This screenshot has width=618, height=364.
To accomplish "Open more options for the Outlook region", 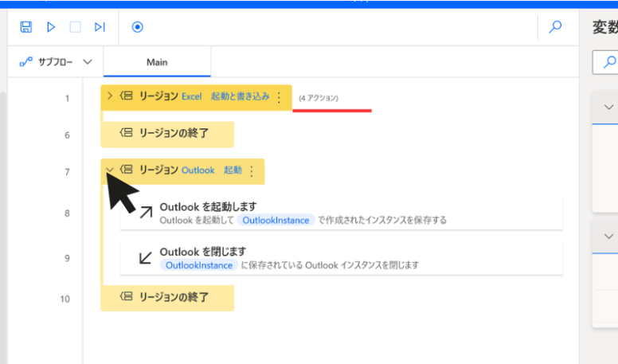I will [252, 170].
